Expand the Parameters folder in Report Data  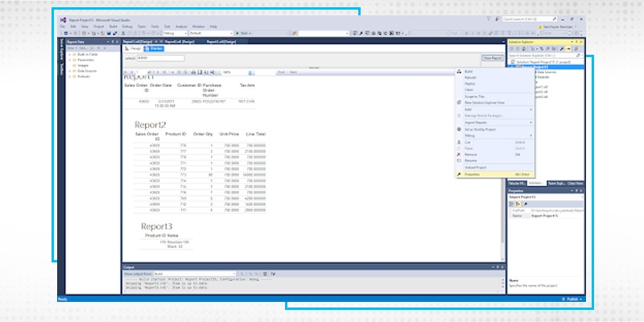pyautogui.click(x=71, y=60)
